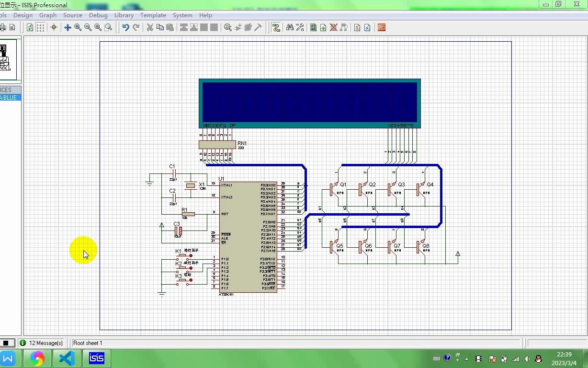
Task: Toggle the false origin crosshair icon
Action: click(54, 28)
